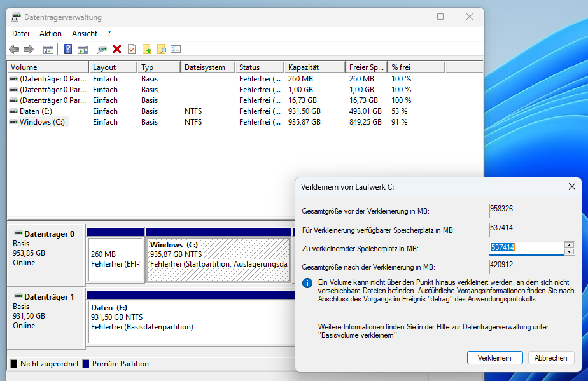This screenshot has height=381, width=588.
Task: Click the checklist view settings toolbar icon
Action: point(176,49)
